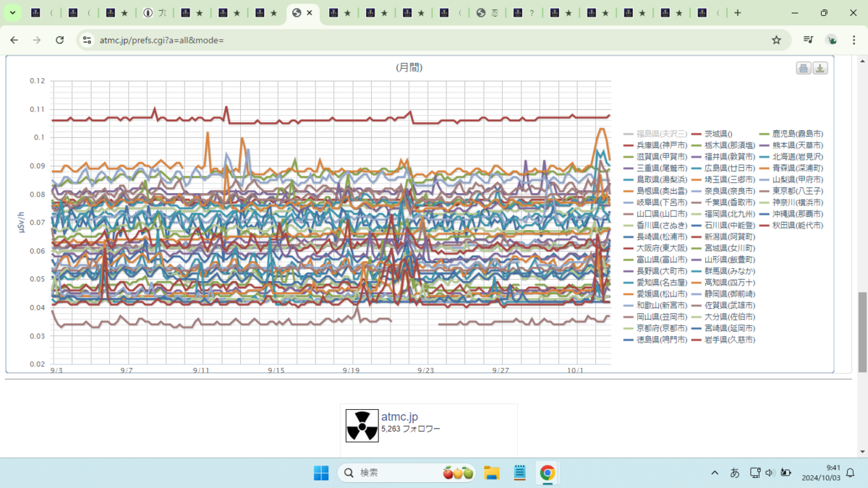The width and height of the screenshot is (868, 488).
Task: Show hidden system tray icons
Action: 715,473
